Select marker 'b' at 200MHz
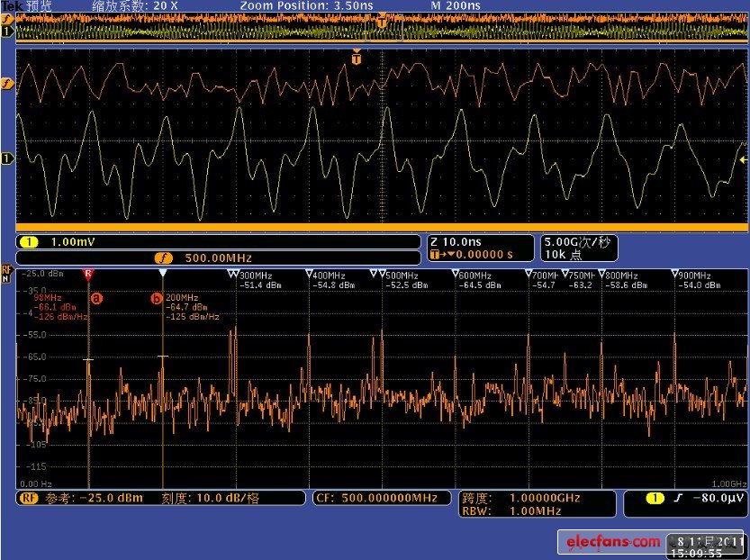This screenshot has width=750, height=560. coord(157,297)
